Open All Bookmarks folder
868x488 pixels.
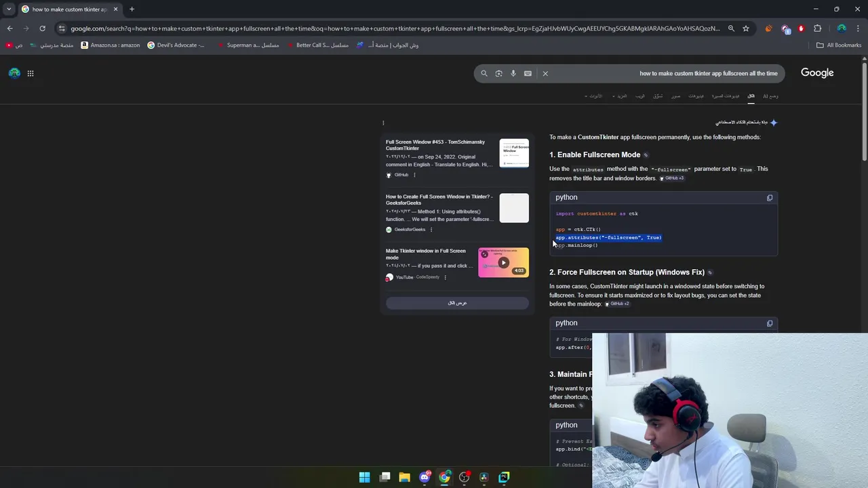pos(839,45)
